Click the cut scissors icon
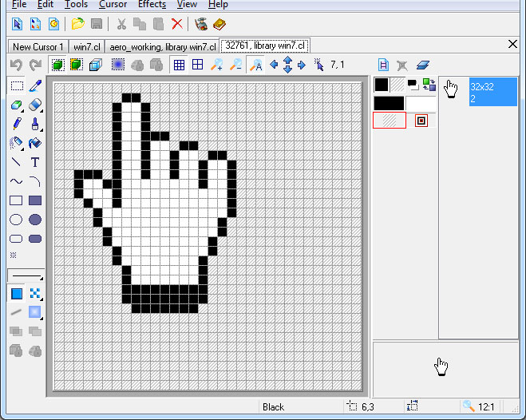This screenshot has width=526, height=420. 121,24
